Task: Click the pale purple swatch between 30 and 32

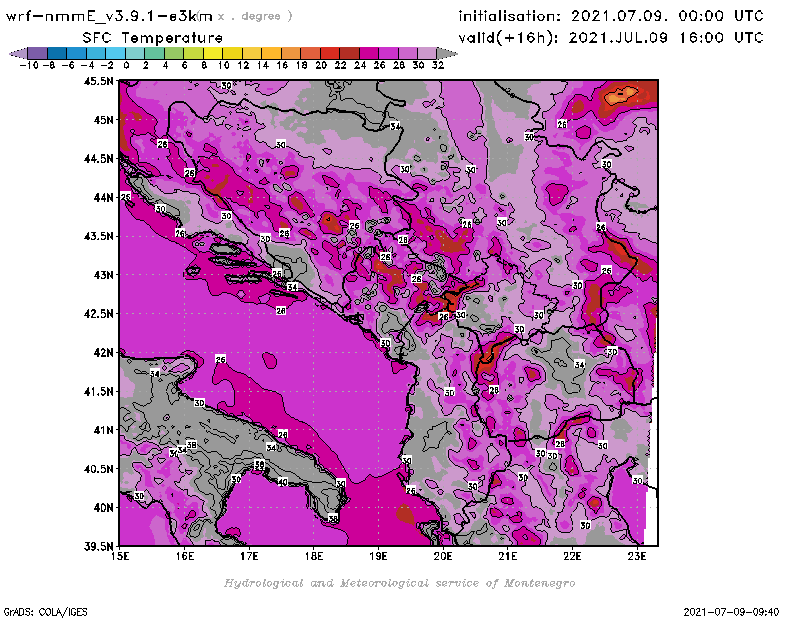Action: [427, 53]
